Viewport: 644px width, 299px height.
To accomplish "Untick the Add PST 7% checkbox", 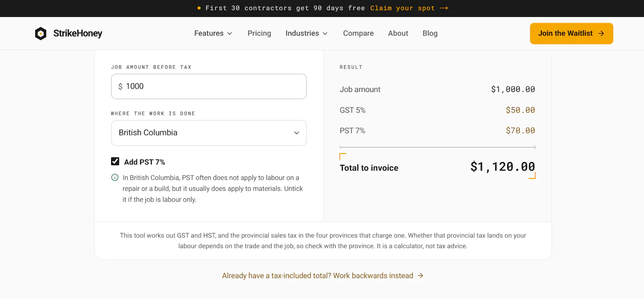I will pos(115,162).
